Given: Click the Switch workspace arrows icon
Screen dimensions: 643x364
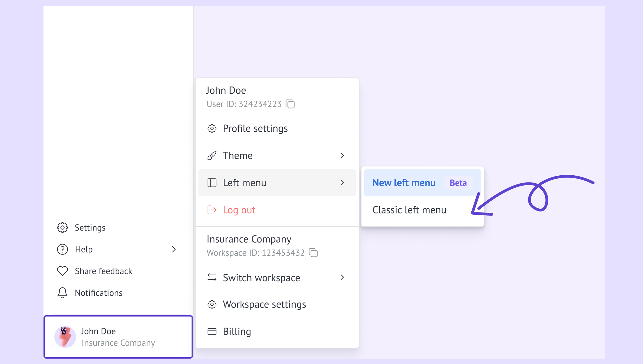Looking at the screenshot, I should click(212, 277).
